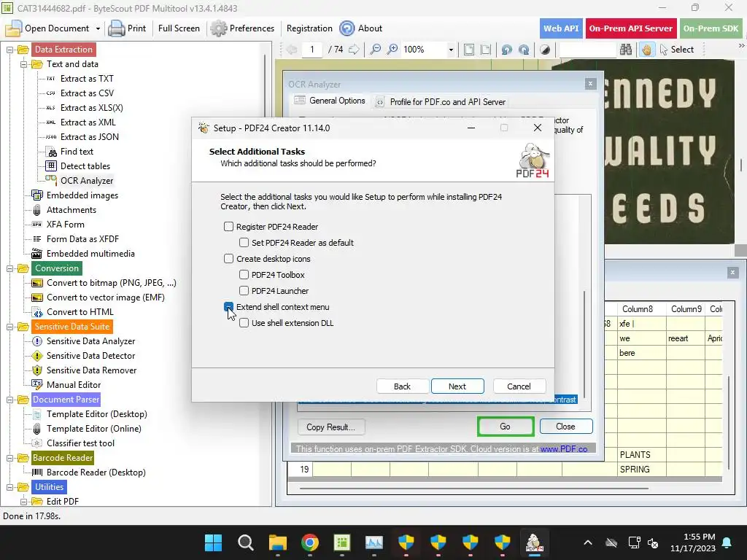Click the On-Prem SDK button
The width and height of the screenshot is (747, 560).
point(711,28)
